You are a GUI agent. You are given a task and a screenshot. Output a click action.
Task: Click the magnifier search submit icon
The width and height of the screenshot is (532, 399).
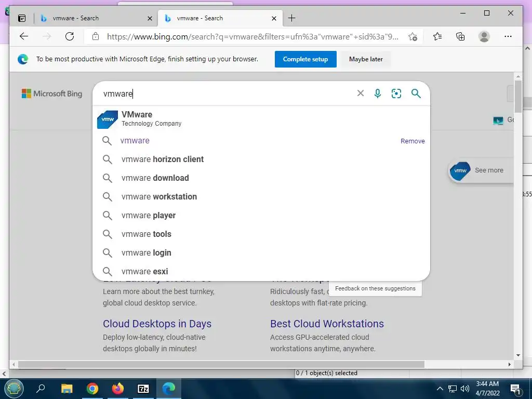416,94
